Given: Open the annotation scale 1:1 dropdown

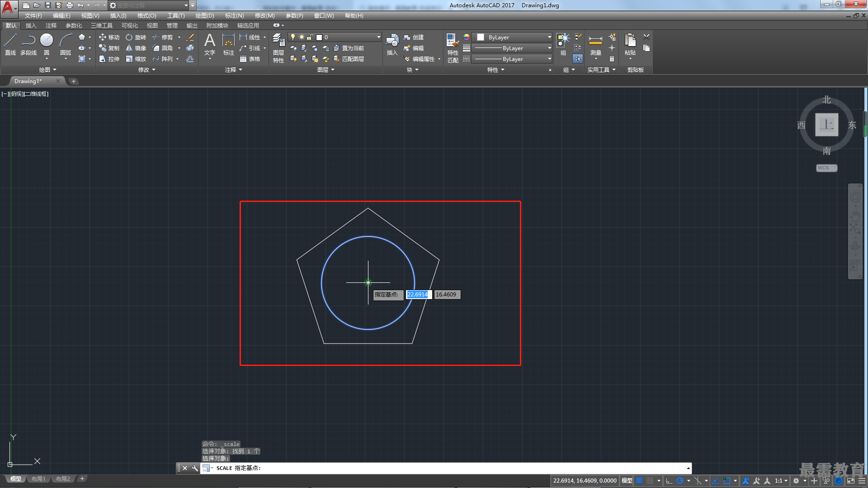Looking at the screenshot, I should click(781, 481).
